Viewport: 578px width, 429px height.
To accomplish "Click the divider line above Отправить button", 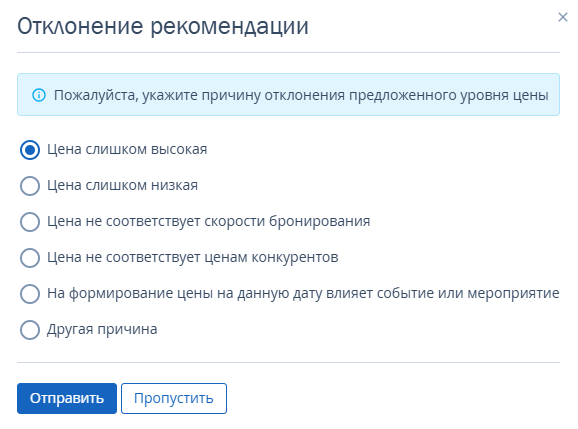I will point(288,362).
